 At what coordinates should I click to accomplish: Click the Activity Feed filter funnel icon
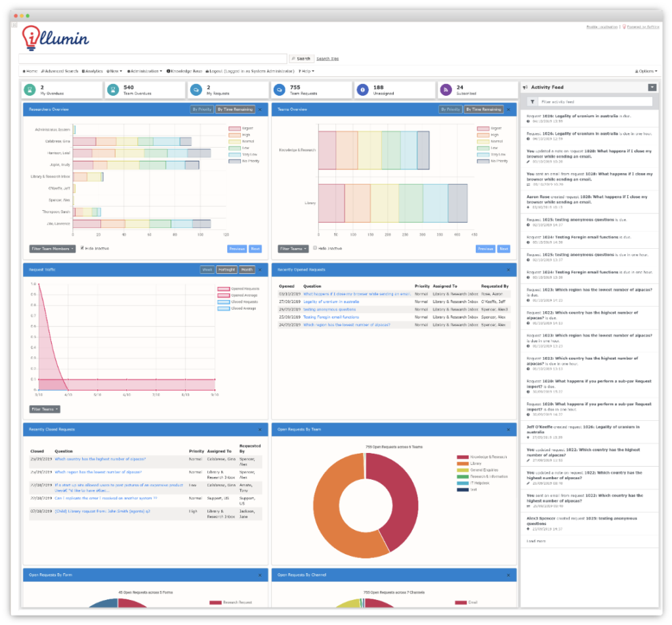532,102
